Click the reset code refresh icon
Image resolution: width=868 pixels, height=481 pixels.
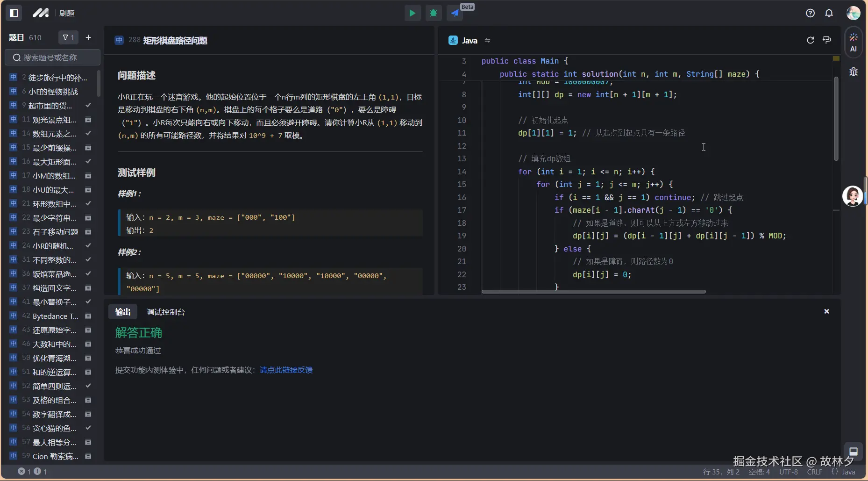[811, 40]
